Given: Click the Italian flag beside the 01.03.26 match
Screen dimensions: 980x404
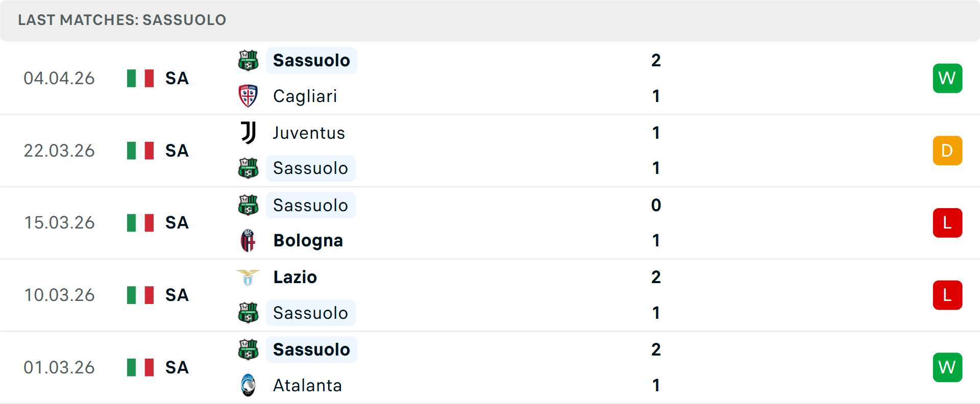Looking at the screenshot, I should [140, 367].
